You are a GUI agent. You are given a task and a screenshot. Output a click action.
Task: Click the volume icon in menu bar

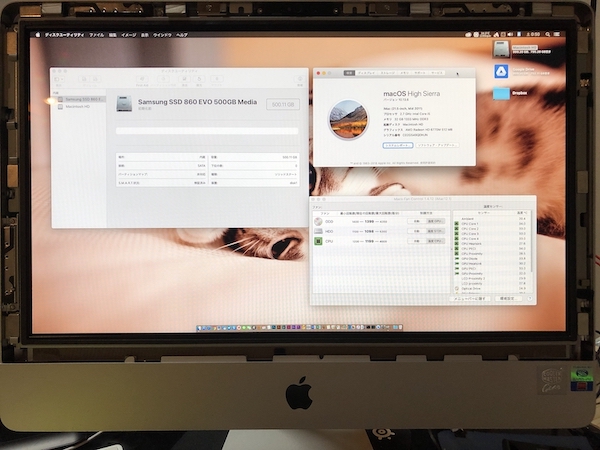[511, 34]
